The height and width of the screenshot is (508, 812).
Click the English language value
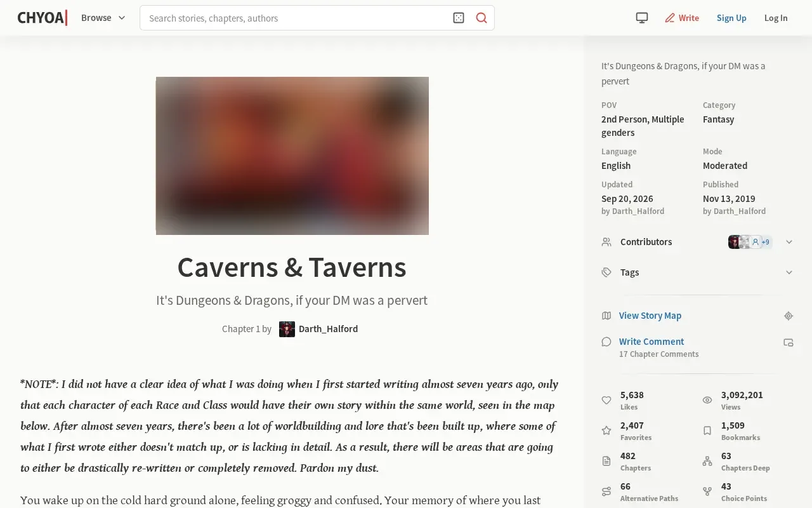[616, 166]
